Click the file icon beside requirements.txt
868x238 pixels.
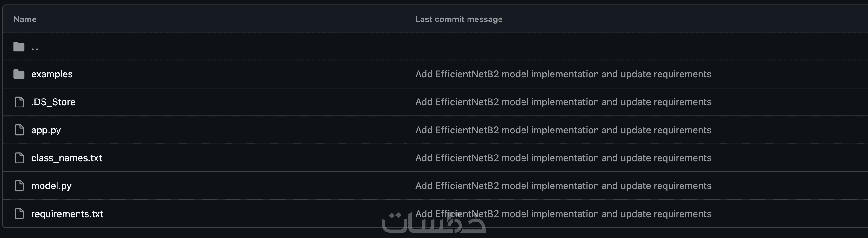(x=19, y=214)
